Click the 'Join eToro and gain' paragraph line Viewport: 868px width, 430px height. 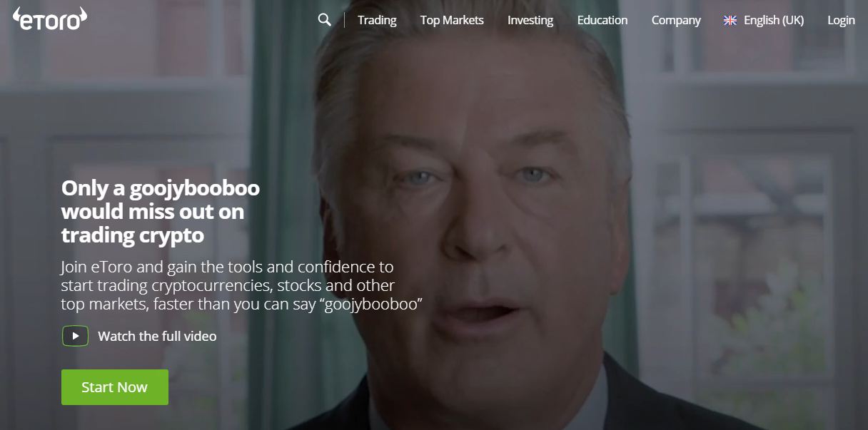tap(227, 267)
